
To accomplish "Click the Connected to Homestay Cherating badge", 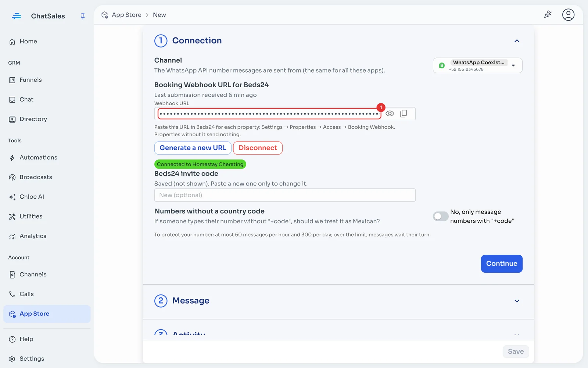I will pyautogui.click(x=200, y=164).
